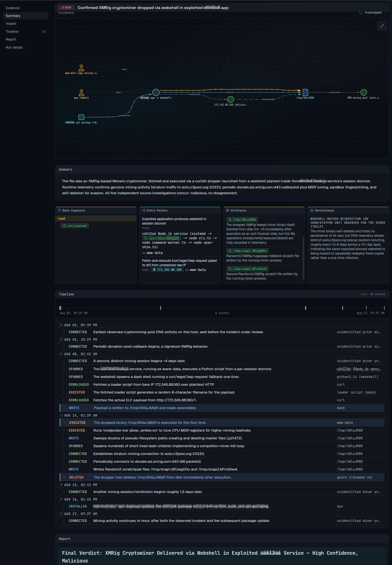Click the magnifier icon in the Investigate button
The height and width of the screenshot is (565, 392).
(x=361, y=13)
